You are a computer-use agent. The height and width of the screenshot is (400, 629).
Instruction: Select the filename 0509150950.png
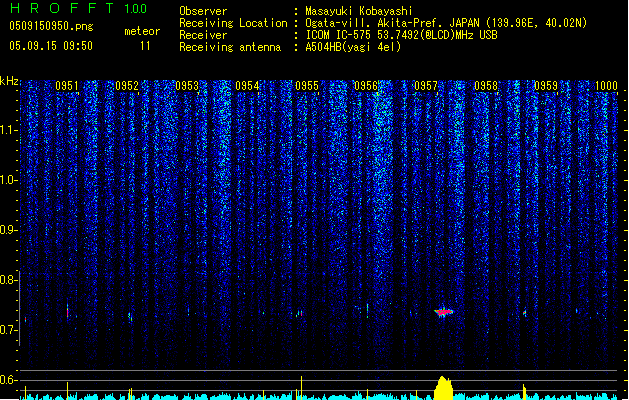pyautogui.click(x=51, y=26)
